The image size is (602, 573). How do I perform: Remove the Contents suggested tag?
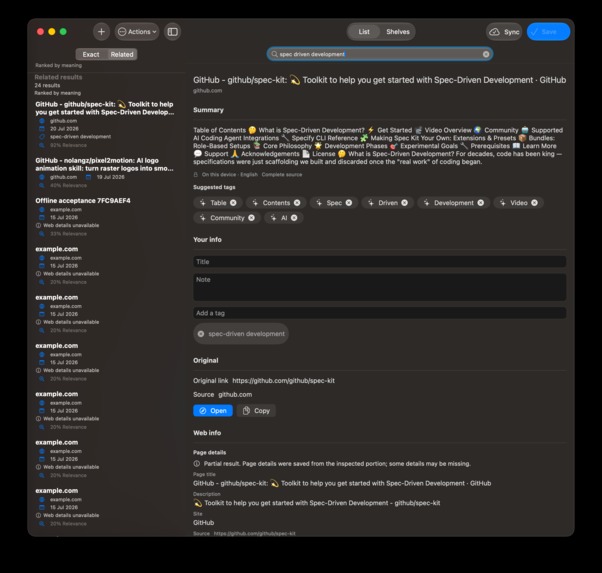tap(297, 203)
